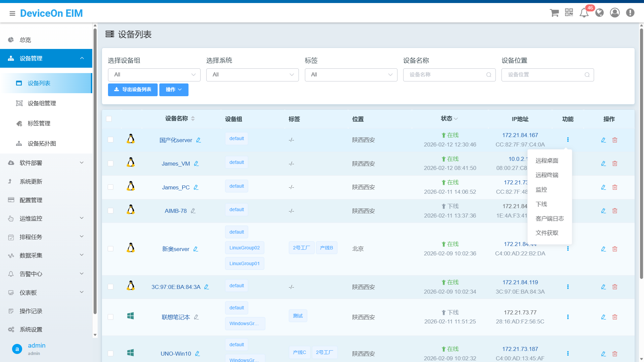Click the globe language icon

point(599,13)
